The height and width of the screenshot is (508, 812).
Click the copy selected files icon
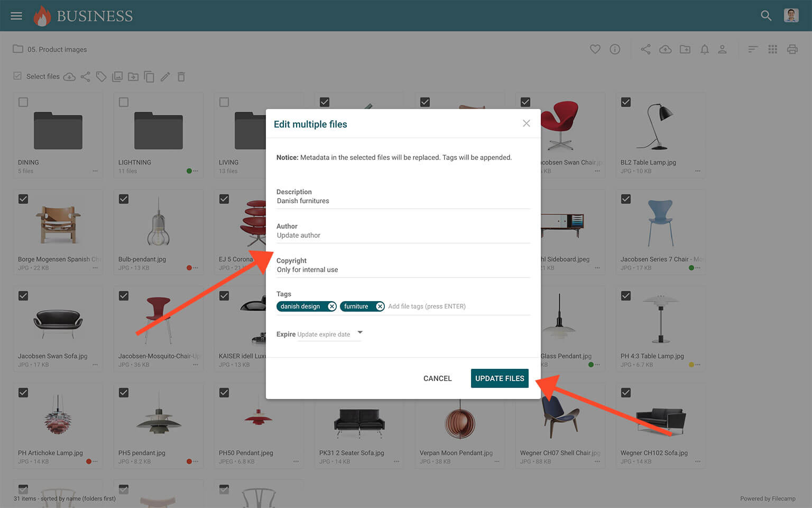(x=149, y=77)
